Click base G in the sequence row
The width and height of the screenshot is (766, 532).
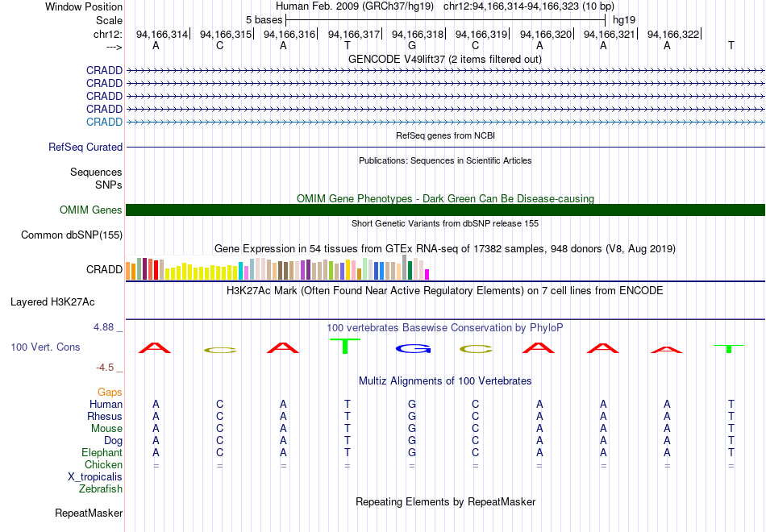(x=412, y=45)
